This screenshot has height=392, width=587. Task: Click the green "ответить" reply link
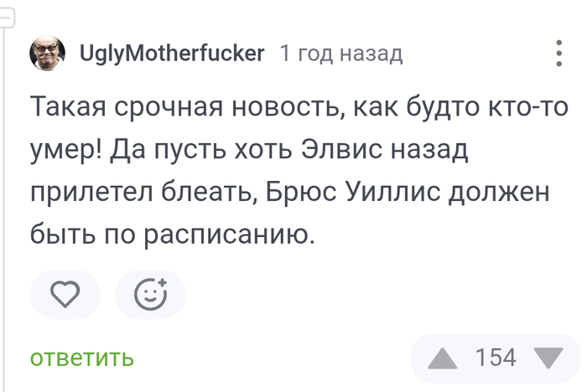(x=81, y=358)
